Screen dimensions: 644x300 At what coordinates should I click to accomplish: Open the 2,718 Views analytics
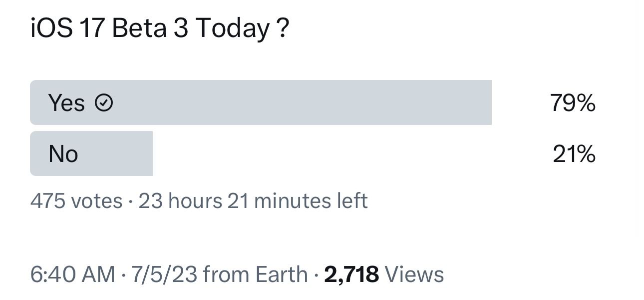[384, 274]
